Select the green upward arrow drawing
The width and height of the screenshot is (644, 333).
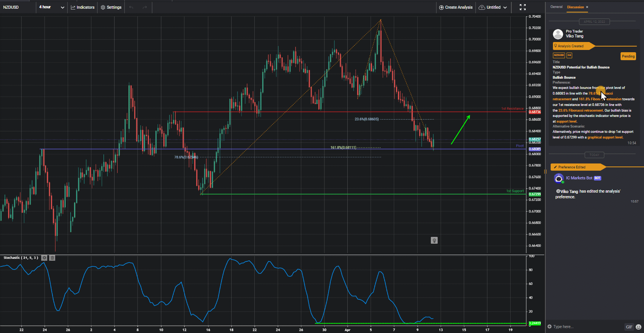[x=461, y=129]
